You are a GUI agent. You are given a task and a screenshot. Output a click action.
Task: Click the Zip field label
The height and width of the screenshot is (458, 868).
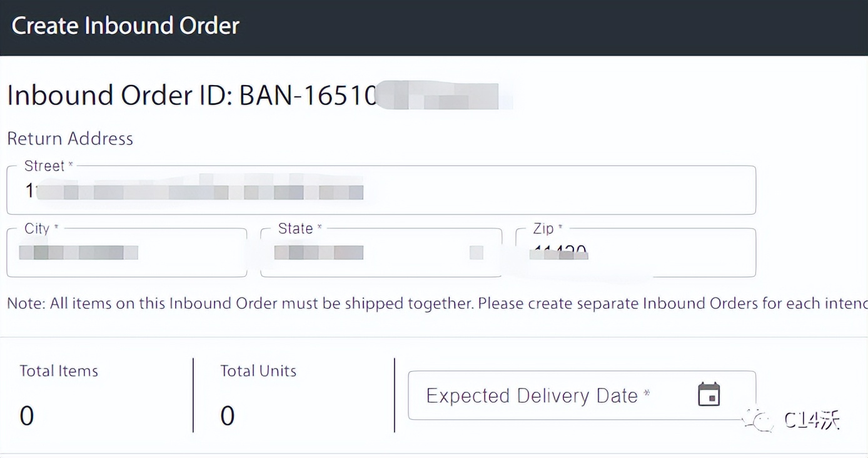pos(543,228)
